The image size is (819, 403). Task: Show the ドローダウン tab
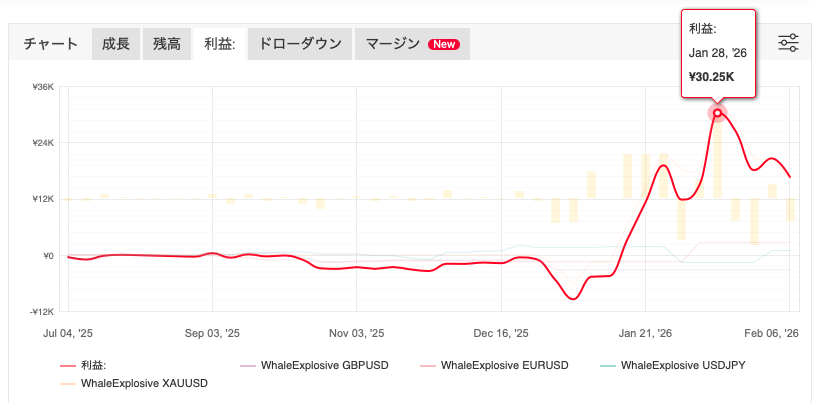pos(300,44)
